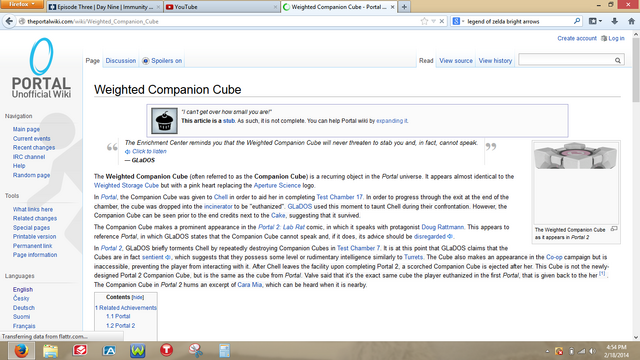Click the taskbar clock showing 4:54 PM
640x360 pixels.
pyautogui.click(x=616, y=351)
